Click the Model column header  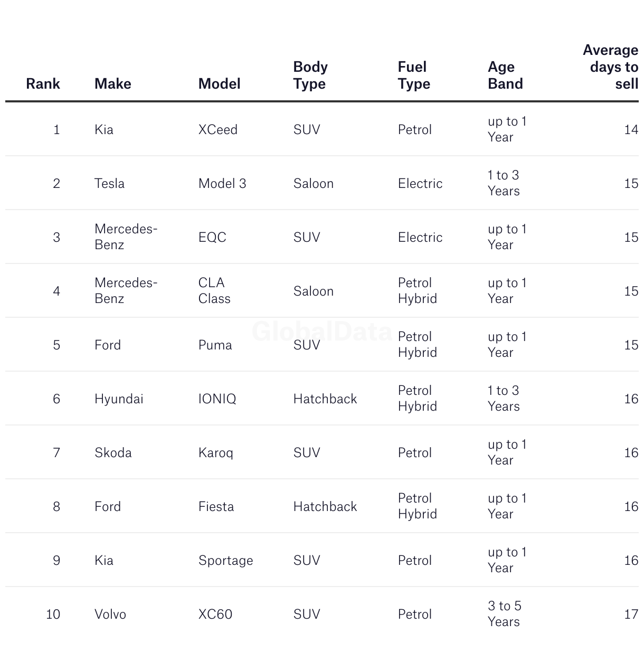point(219,83)
